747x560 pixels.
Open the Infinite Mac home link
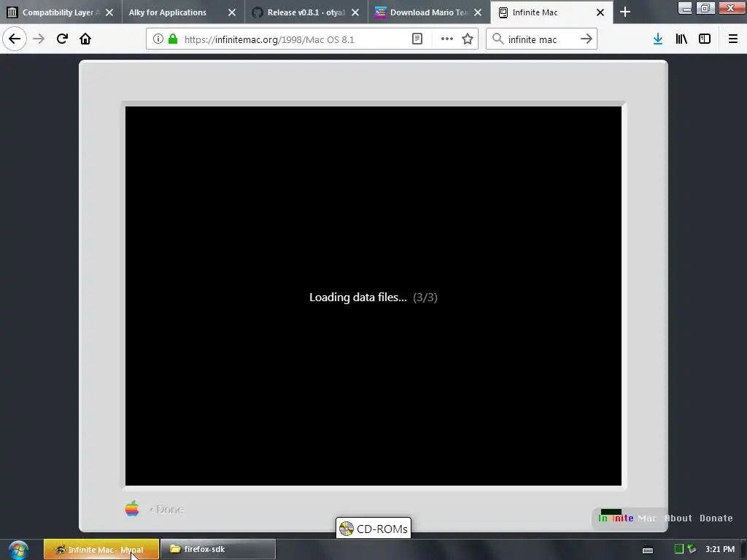click(627, 518)
